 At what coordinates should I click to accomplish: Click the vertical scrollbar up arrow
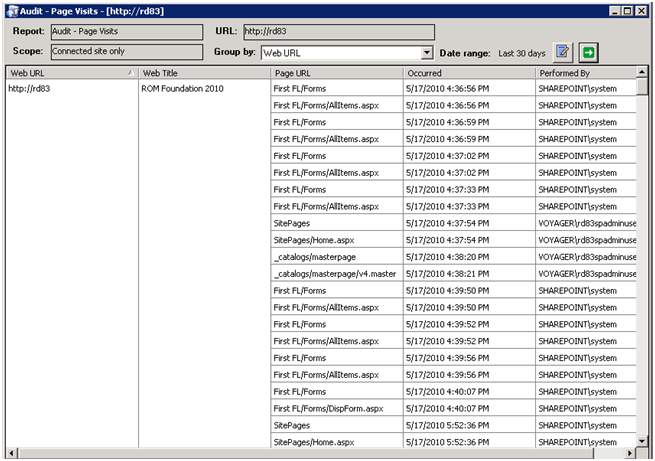(642, 72)
